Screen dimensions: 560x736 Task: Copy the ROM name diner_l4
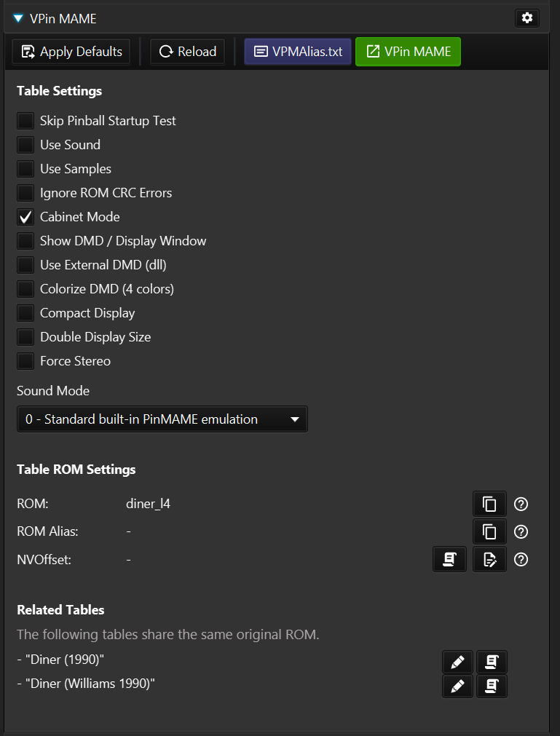[x=489, y=504]
